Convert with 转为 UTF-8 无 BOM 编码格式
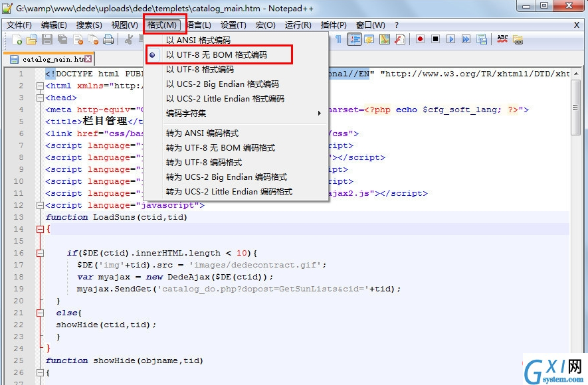588x385 pixels. 235,147
